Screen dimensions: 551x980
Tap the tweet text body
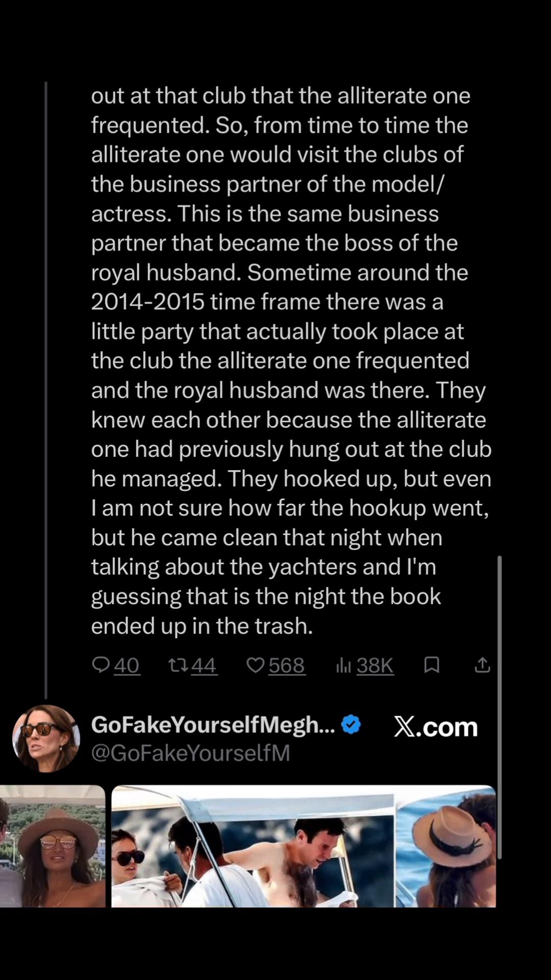(x=291, y=360)
